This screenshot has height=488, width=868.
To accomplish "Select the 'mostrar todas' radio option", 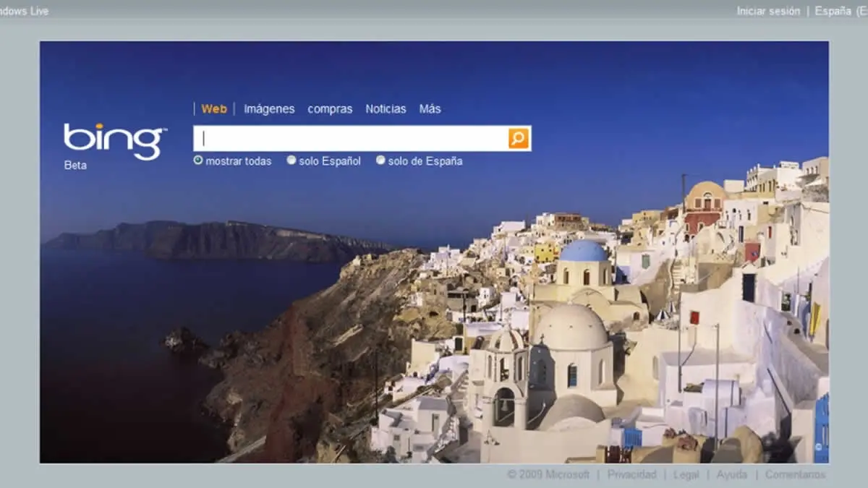I will point(198,160).
